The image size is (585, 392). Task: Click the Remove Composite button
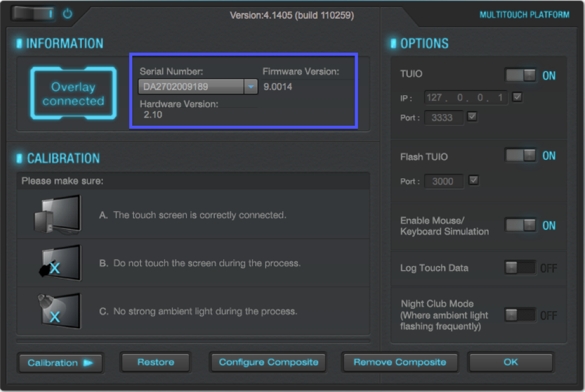[400, 363]
